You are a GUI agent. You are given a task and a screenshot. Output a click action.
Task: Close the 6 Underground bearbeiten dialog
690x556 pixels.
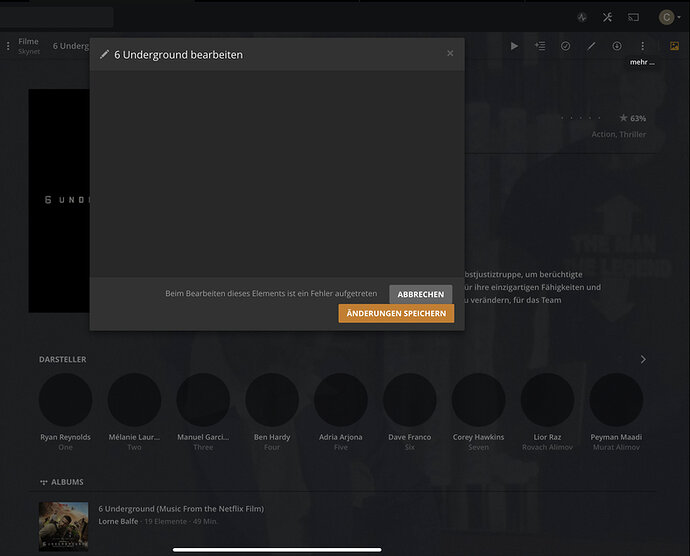450,53
